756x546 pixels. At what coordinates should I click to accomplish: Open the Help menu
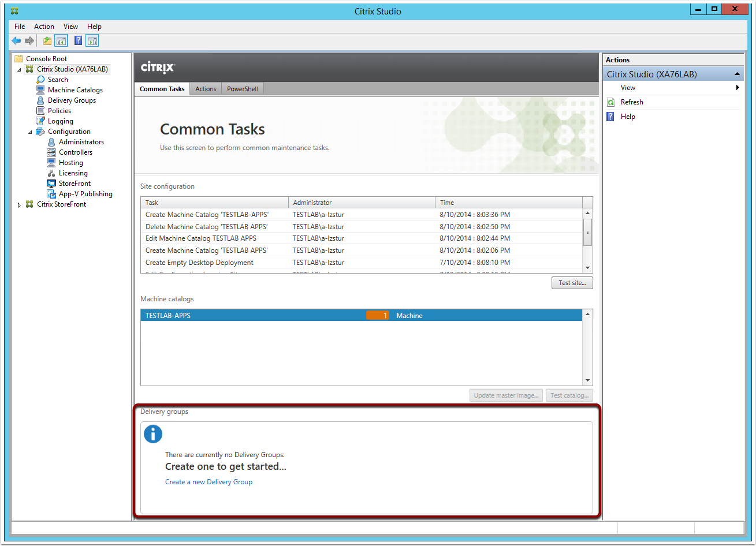click(x=95, y=27)
